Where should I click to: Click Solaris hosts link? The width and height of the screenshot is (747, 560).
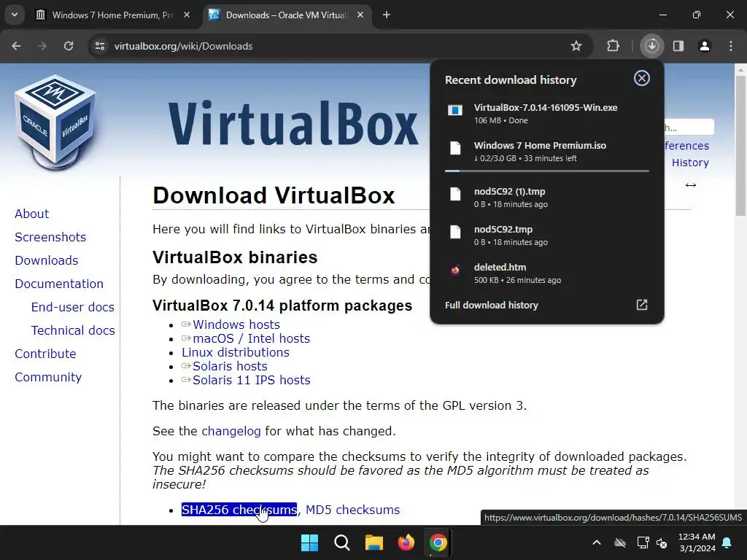(x=230, y=366)
